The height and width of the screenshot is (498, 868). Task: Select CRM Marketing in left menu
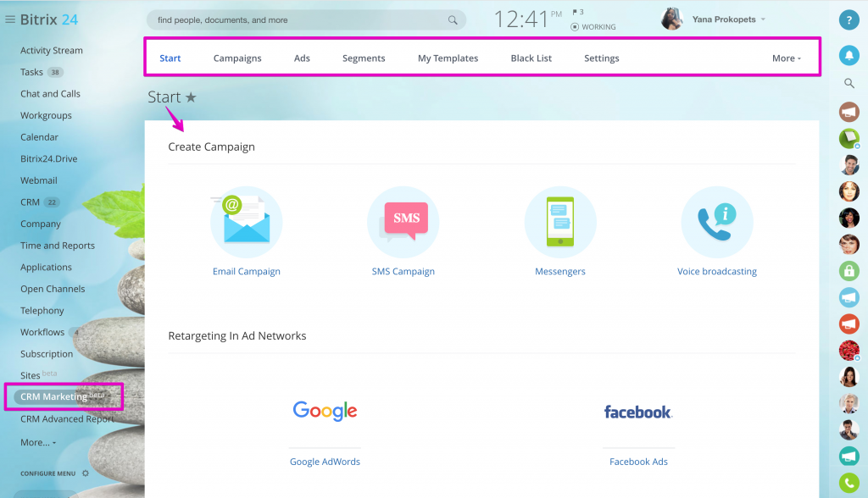(x=63, y=396)
